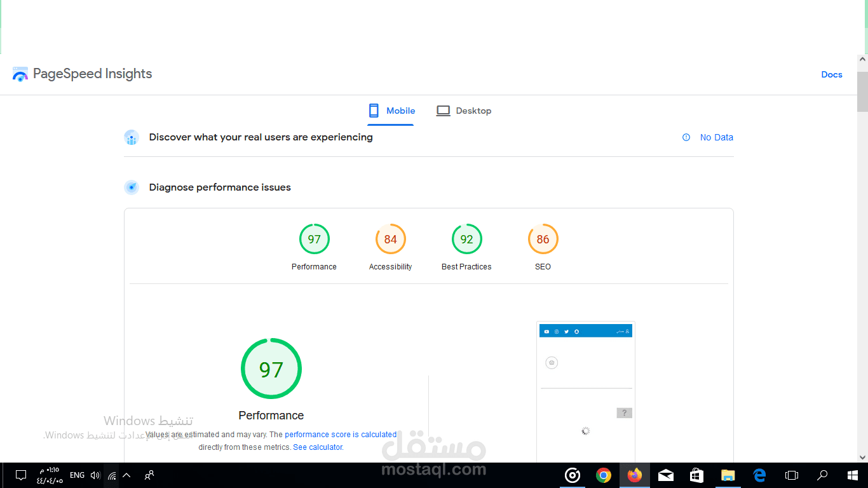Switch to the Desktop tab
Viewport: 868px width, 488px height.
pyautogui.click(x=464, y=111)
